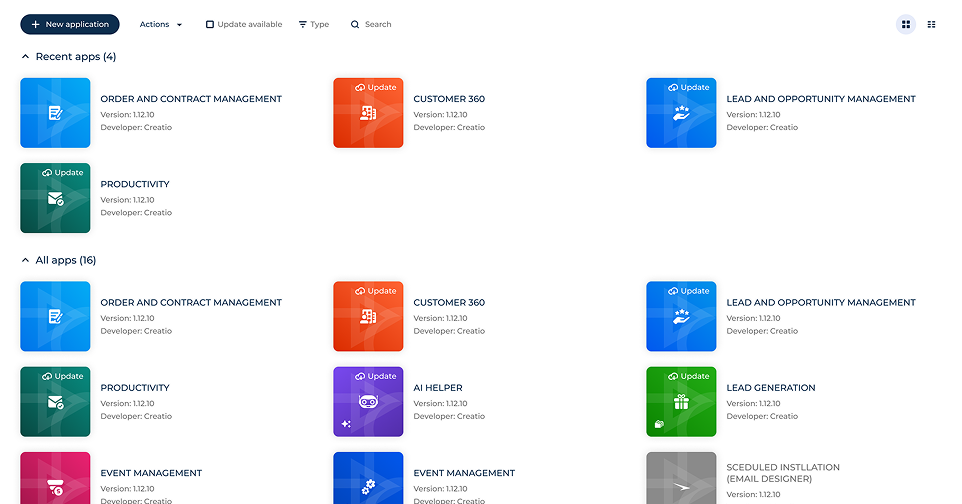
Task: Click the blue Event Management app icon
Action: (x=368, y=479)
